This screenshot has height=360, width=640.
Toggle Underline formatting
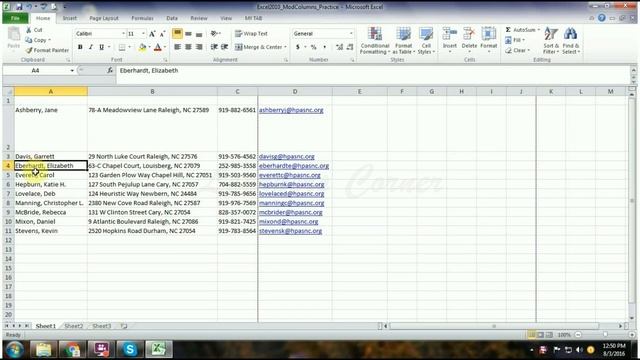coord(101,47)
